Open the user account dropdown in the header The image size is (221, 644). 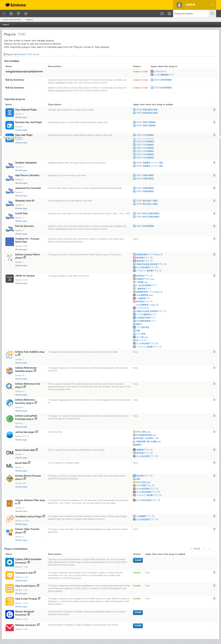(197, 5)
